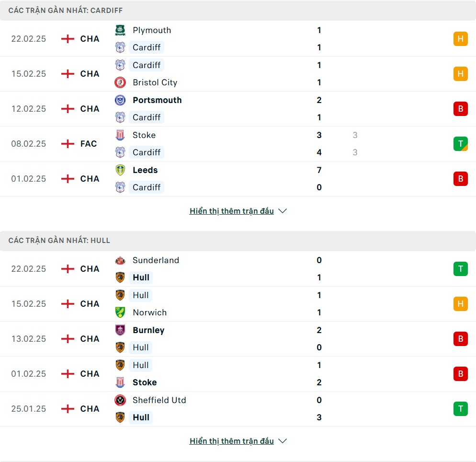476x462 pixels.
Task: Click the Norwich club crest icon
Action: tap(120, 312)
